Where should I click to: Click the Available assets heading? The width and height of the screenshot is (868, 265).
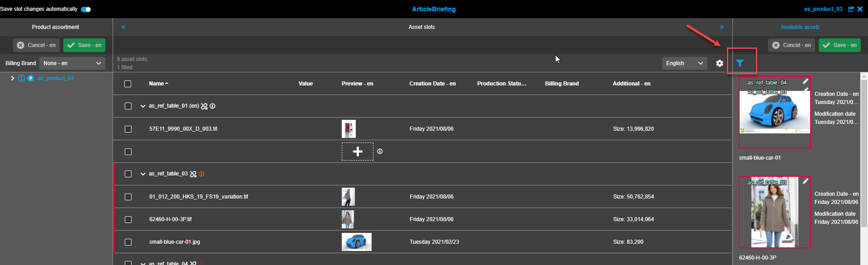[800, 27]
